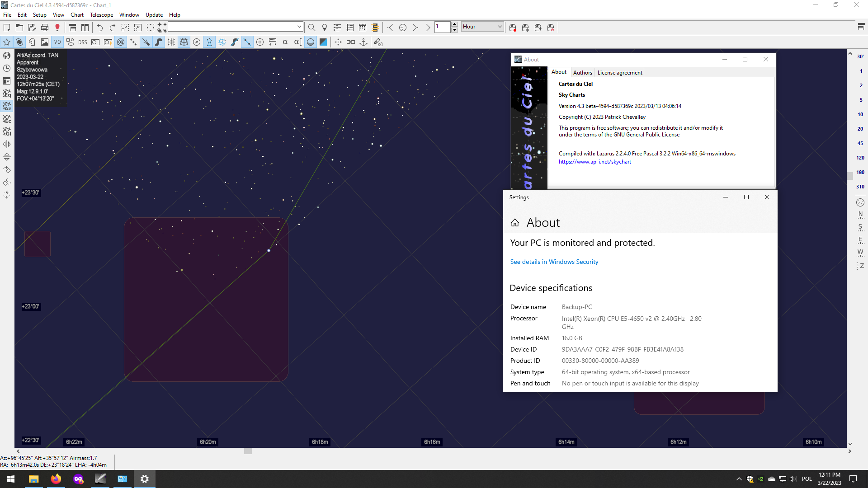The width and height of the screenshot is (868, 488).
Task: Create a new chart with toolbar icon
Action: [7, 28]
